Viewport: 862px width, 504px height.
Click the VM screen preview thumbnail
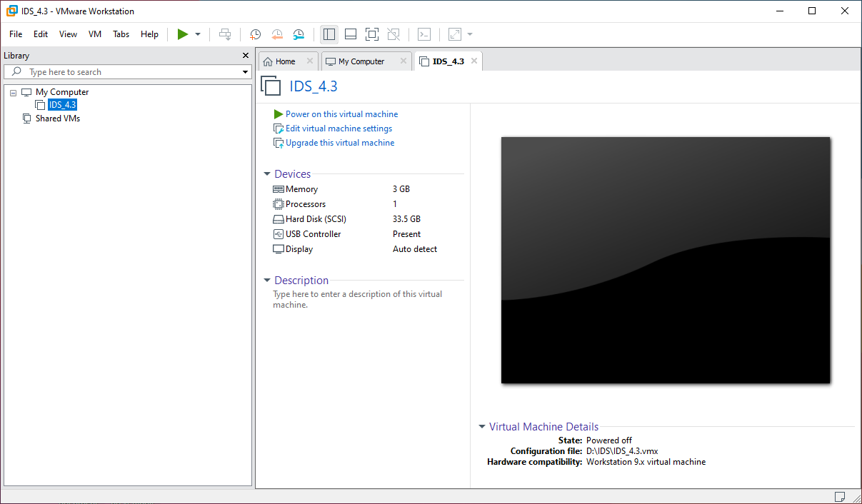[666, 260]
